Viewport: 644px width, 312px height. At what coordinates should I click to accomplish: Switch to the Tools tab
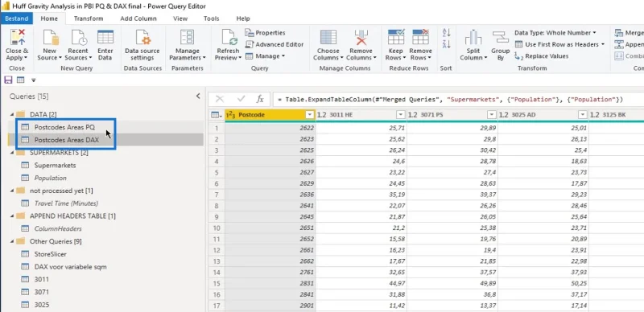pos(211,18)
